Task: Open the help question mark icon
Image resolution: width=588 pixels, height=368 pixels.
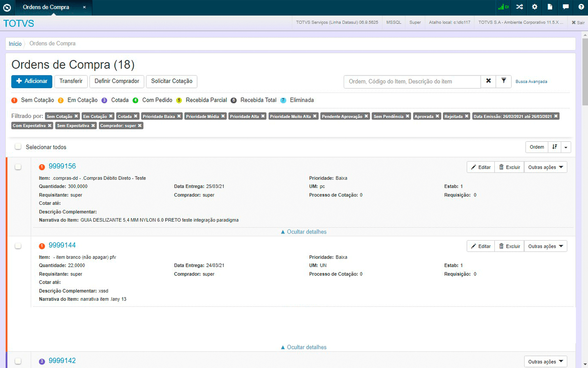Action: 581,7
